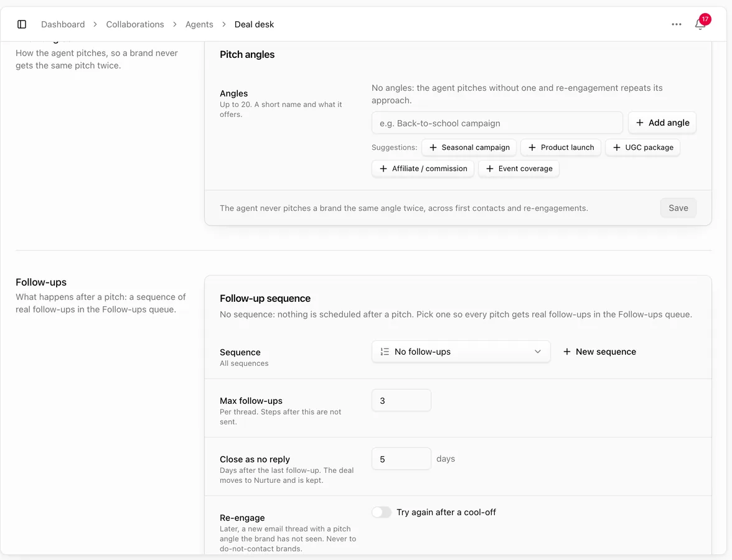Click the Follow-ups section title
Image resolution: width=732 pixels, height=560 pixels.
41,282
